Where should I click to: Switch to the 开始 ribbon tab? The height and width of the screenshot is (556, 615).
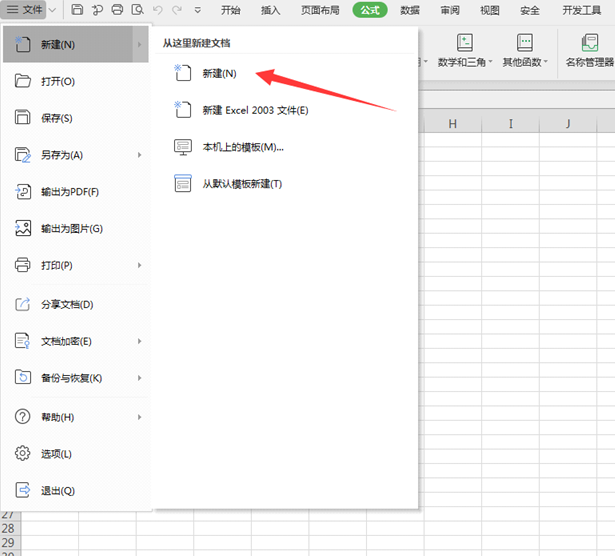tap(230, 10)
